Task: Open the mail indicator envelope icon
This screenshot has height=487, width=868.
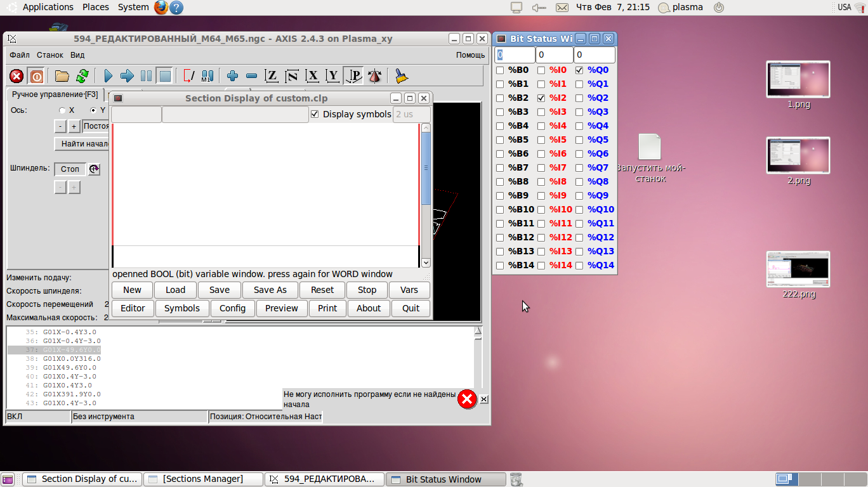Action: pyautogui.click(x=562, y=8)
